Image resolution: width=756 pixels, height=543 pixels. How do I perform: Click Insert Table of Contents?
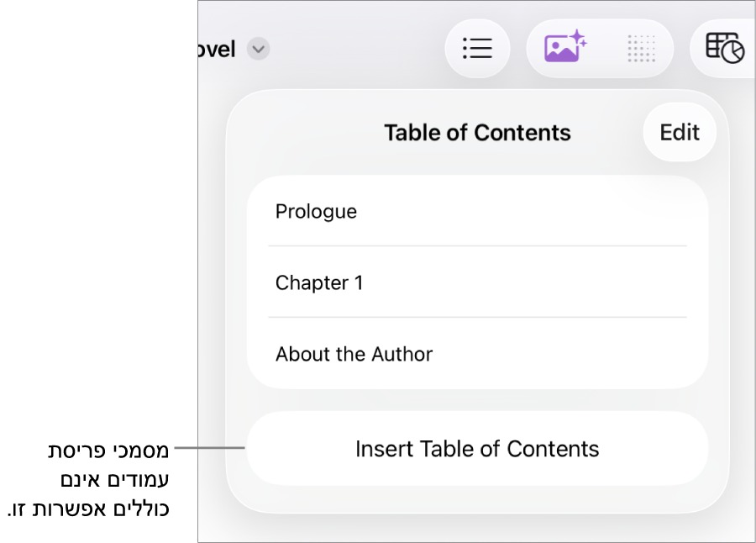tap(477, 449)
